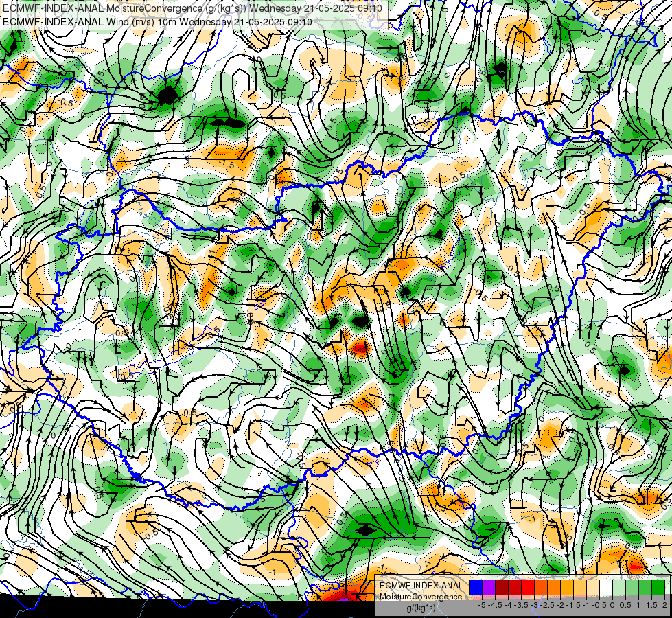The image size is (672, 618).
Task: Click the pale peach swatch between -1 and -0.5
Action: click(x=593, y=587)
